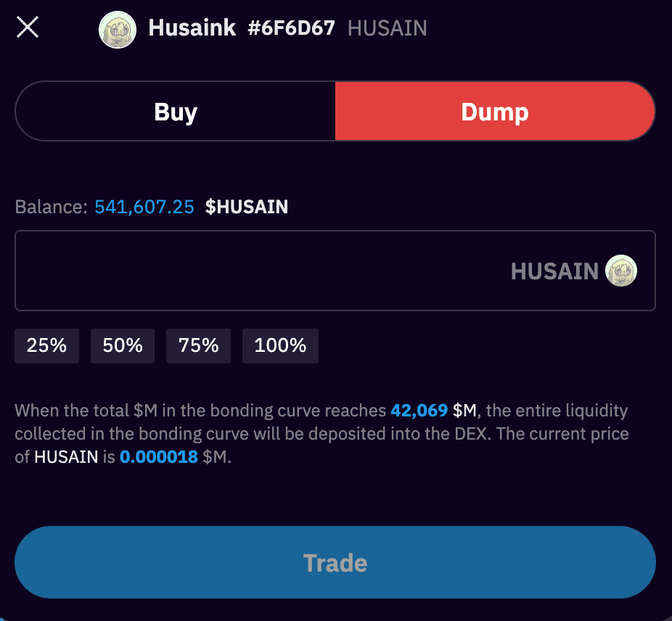
Task: Dump 100% of balance
Action: [280, 345]
